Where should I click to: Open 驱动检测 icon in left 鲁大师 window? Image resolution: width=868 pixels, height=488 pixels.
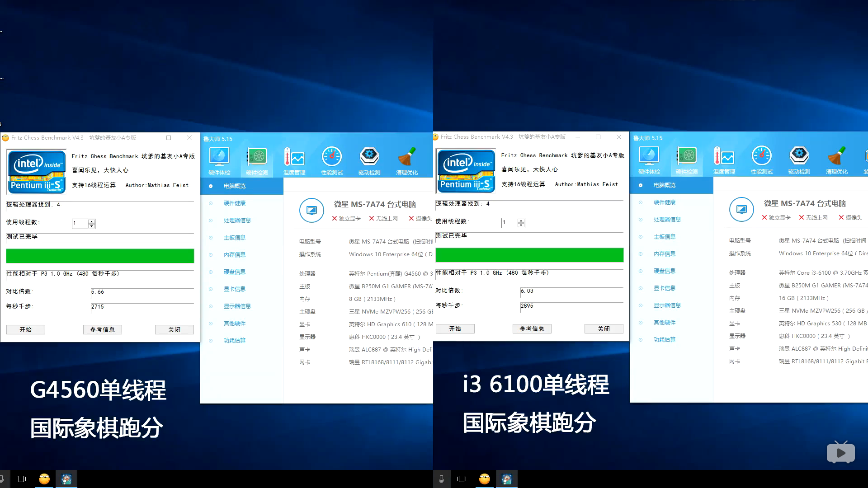click(x=369, y=161)
